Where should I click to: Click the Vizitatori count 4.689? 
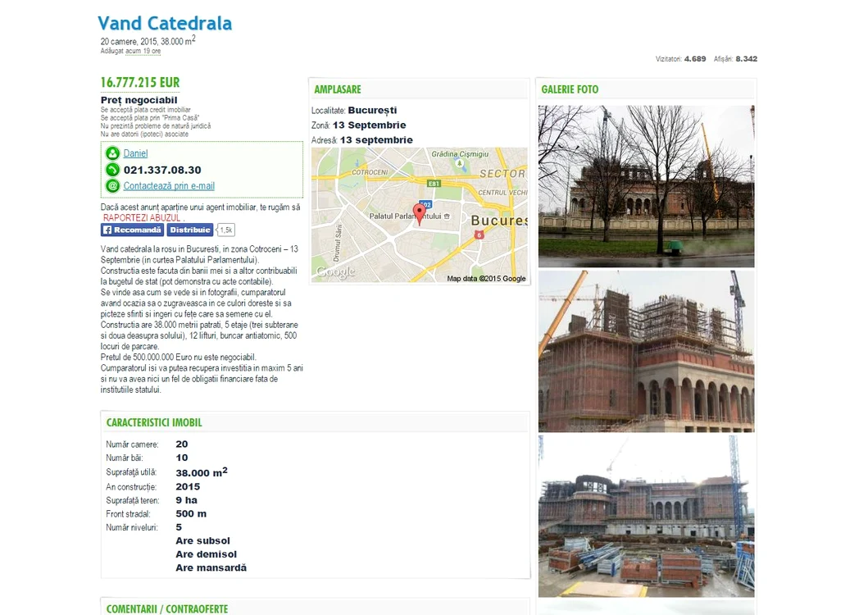pos(695,59)
